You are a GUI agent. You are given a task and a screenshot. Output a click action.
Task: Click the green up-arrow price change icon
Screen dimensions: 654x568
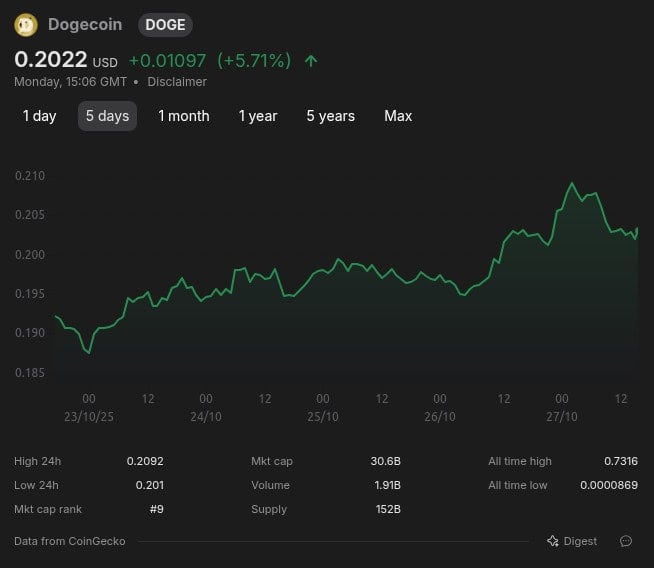[311, 61]
